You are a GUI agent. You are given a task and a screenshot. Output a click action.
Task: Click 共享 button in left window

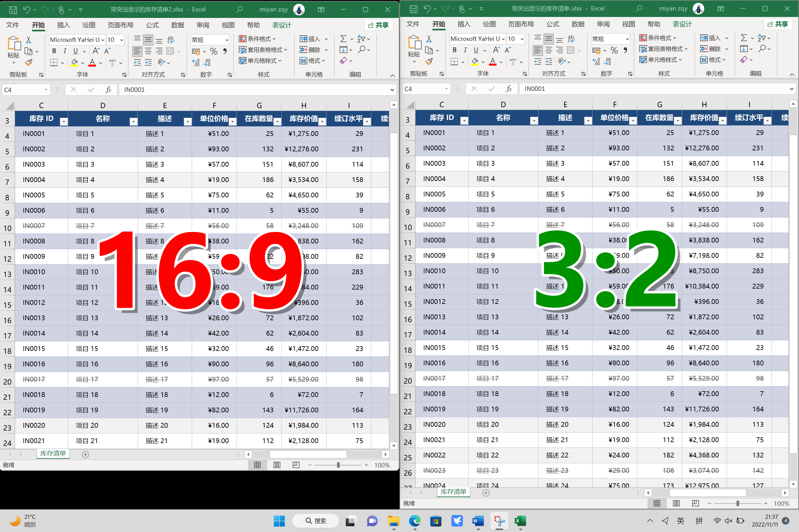[x=378, y=25]
